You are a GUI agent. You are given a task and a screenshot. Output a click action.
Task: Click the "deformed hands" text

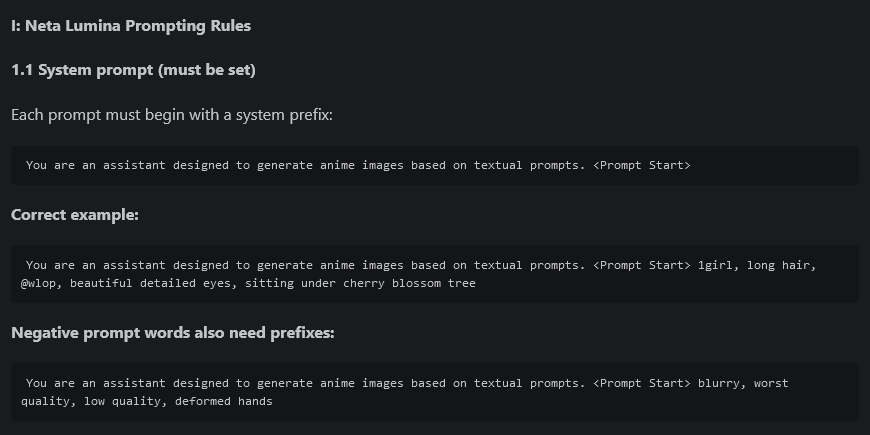coord(224,401)
